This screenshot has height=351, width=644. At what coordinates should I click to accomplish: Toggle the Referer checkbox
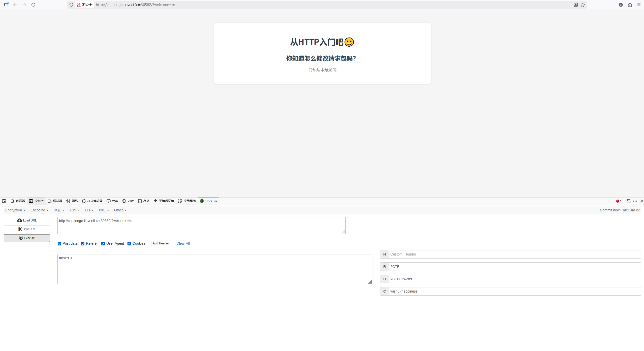click(x=83, y=244)
